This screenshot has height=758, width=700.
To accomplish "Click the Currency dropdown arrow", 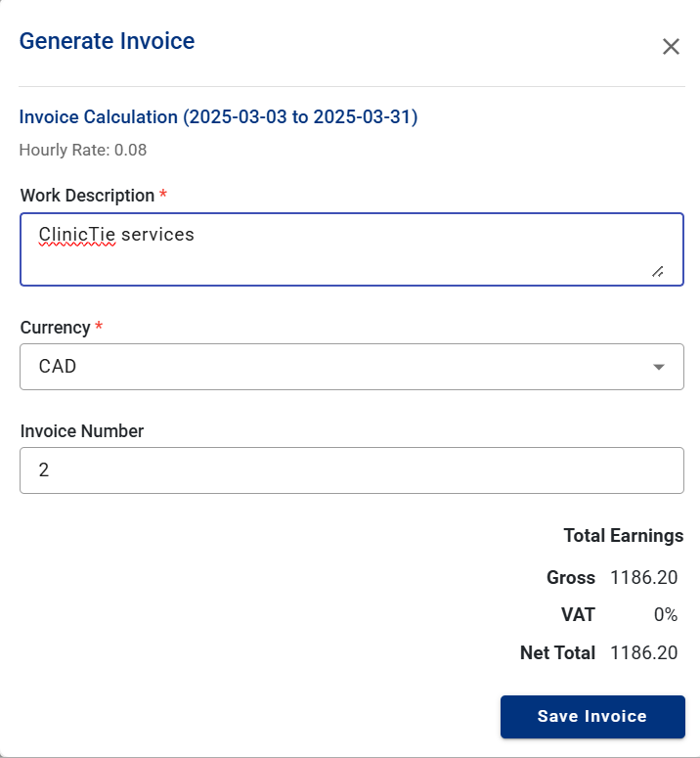I will (x=659, y=367).
